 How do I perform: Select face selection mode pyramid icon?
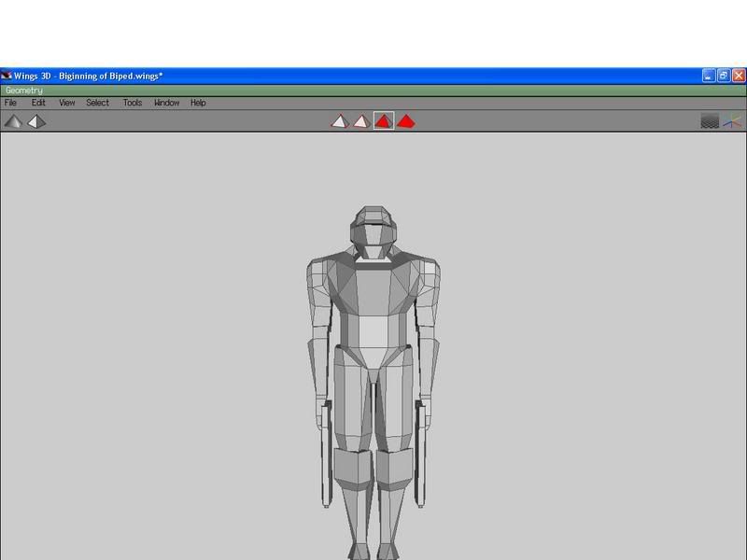point(384,121)
